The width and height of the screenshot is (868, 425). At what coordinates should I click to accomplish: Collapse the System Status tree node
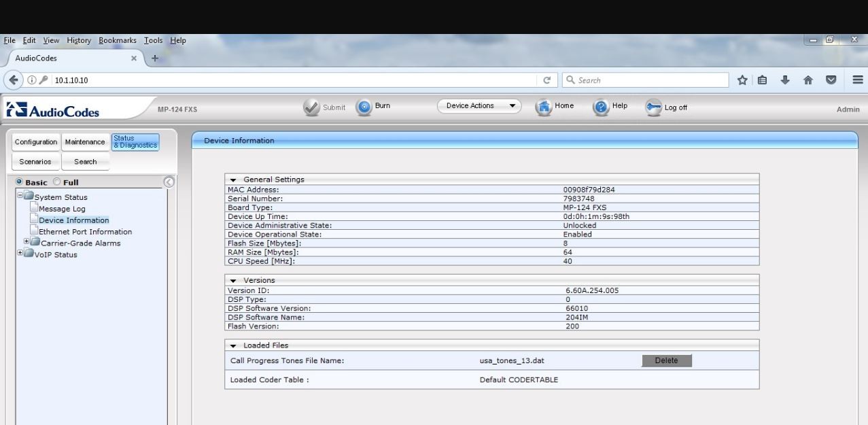coord(19,197)
